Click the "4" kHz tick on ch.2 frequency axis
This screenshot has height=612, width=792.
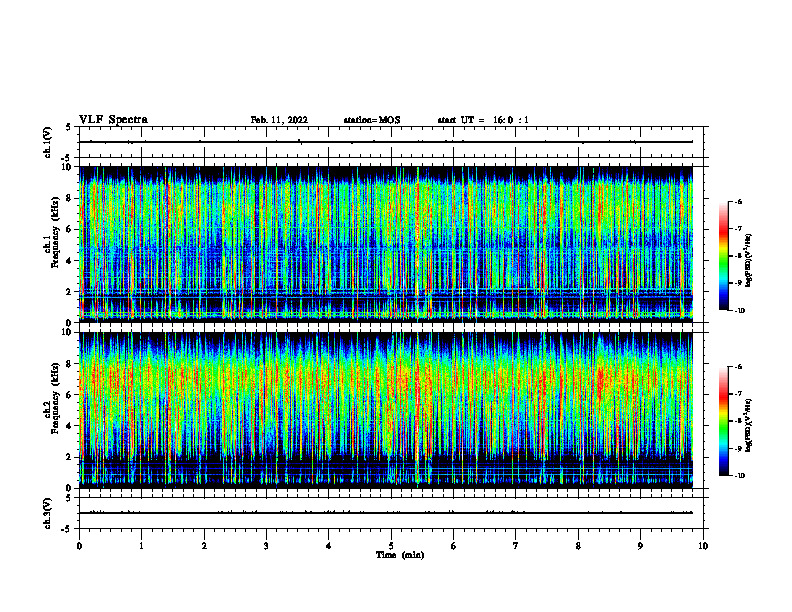69,426
